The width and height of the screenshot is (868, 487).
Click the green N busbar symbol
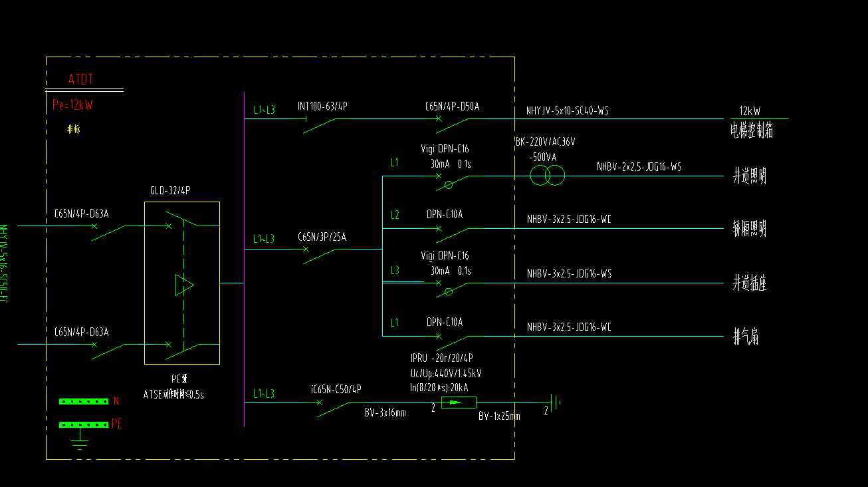pos(84,401)
